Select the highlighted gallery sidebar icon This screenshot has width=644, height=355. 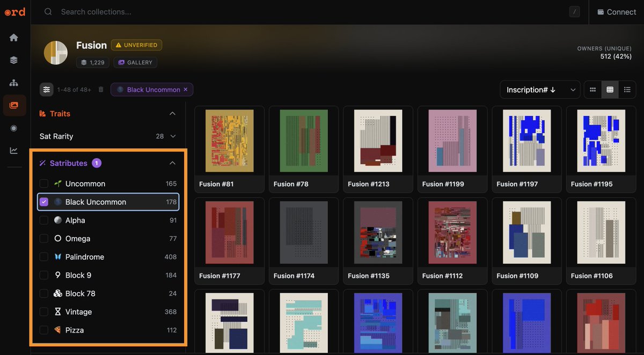point(14,105)
